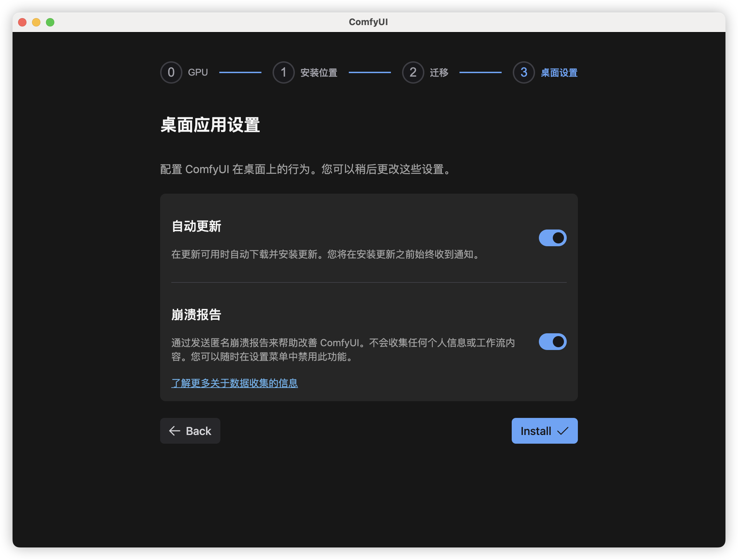Click the yellow minimize window button
738x560 pixels.
coord(36,22)
